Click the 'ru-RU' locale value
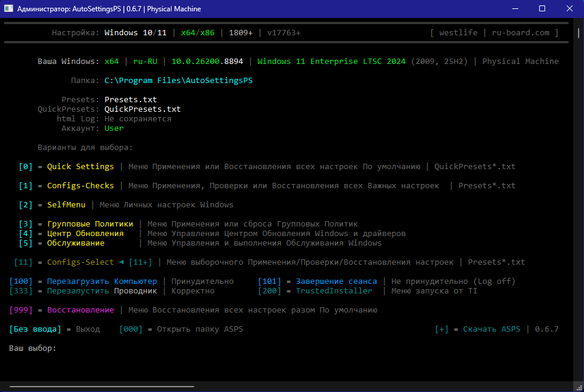This screenshot has width=584, height=392. (x=145, y=61)
